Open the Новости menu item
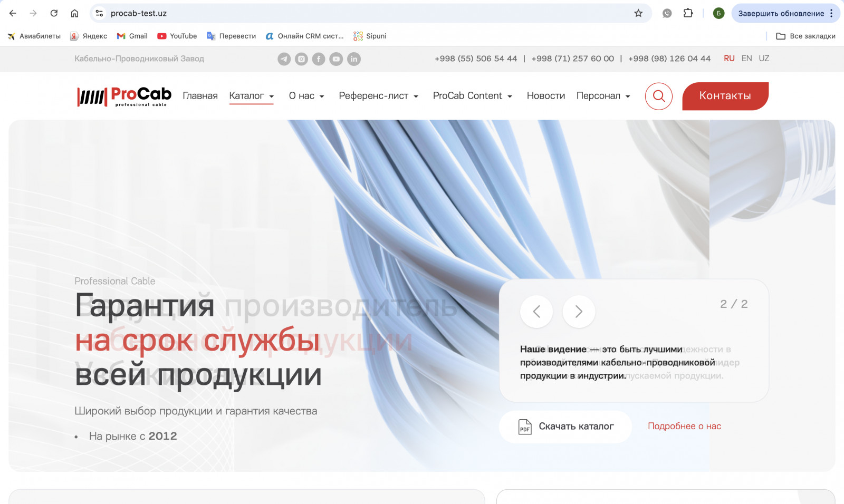Viewport: 844px width, 504px height. click(x=546, y=96)
